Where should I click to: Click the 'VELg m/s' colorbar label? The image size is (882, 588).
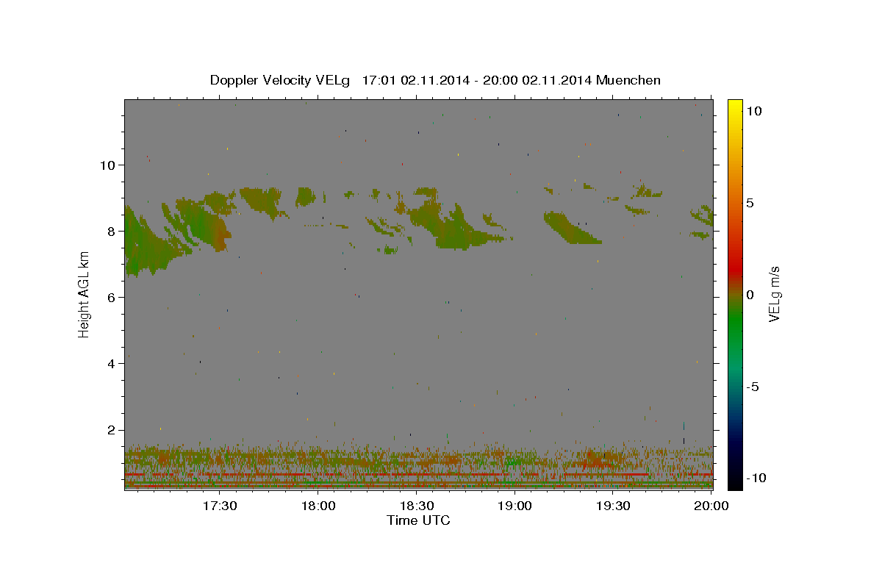click(775, 295)
